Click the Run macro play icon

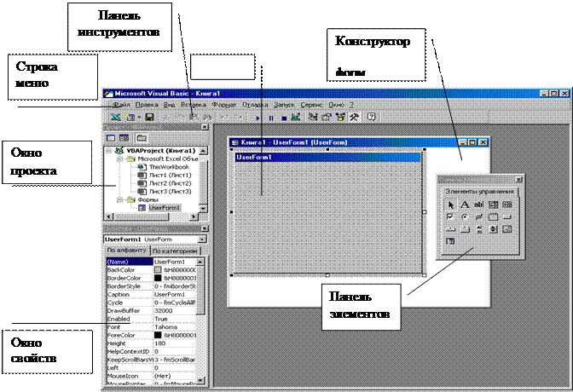(258, 118)
